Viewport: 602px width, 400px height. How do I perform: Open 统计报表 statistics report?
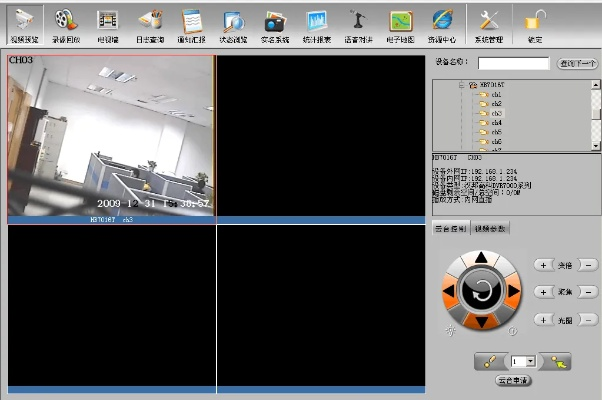coord(317,25)
